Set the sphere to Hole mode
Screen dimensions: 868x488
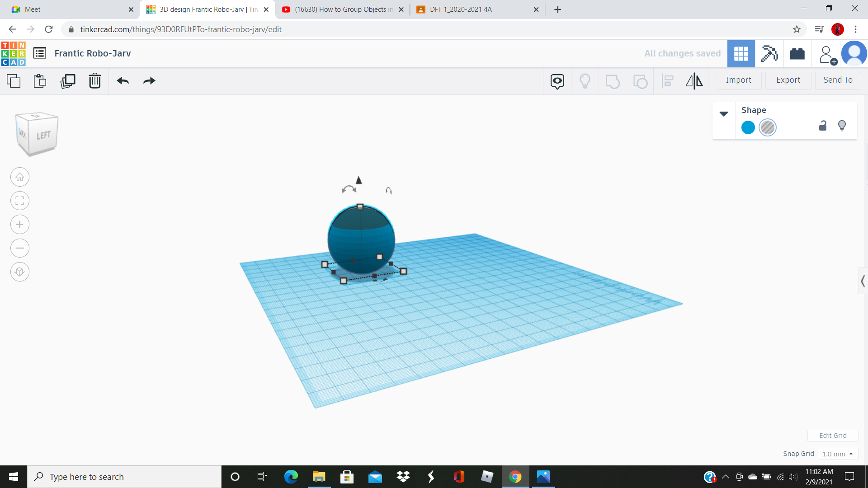[x=767, y=127]
